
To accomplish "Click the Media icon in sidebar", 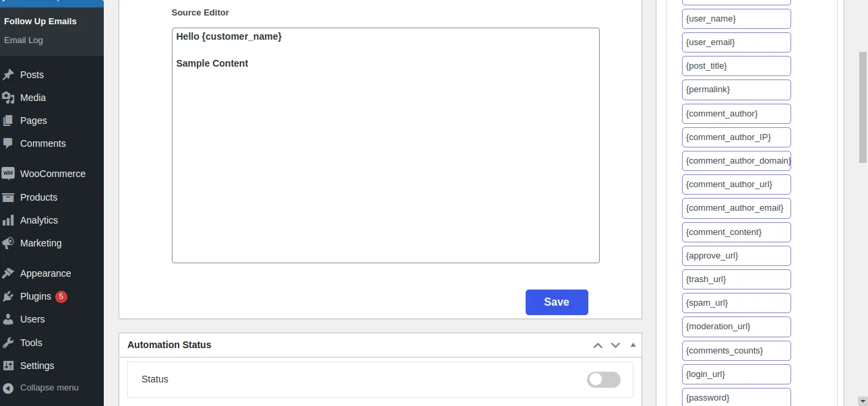I will pos(8,98).
